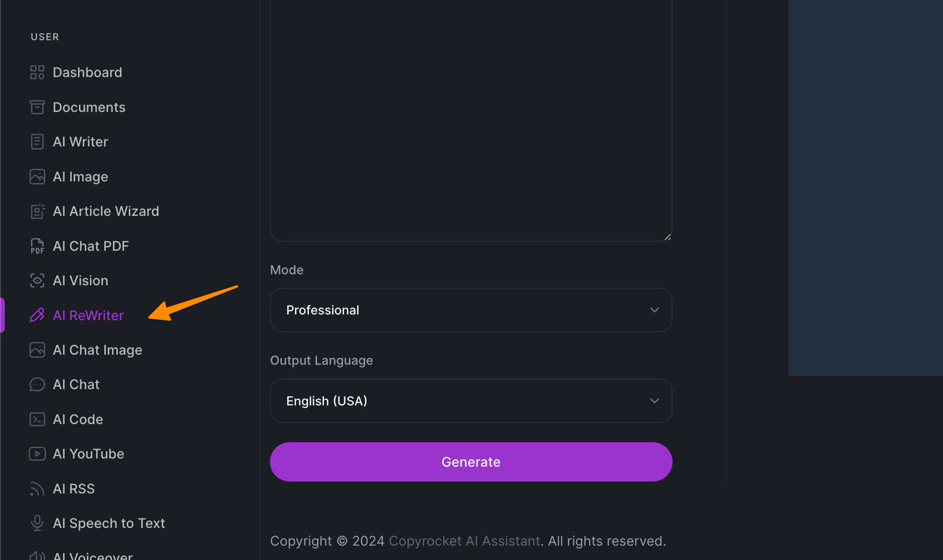Click the AI Writer document icon
The height and width of the screenshot is (560, 943).
click(x=37, y=142)
